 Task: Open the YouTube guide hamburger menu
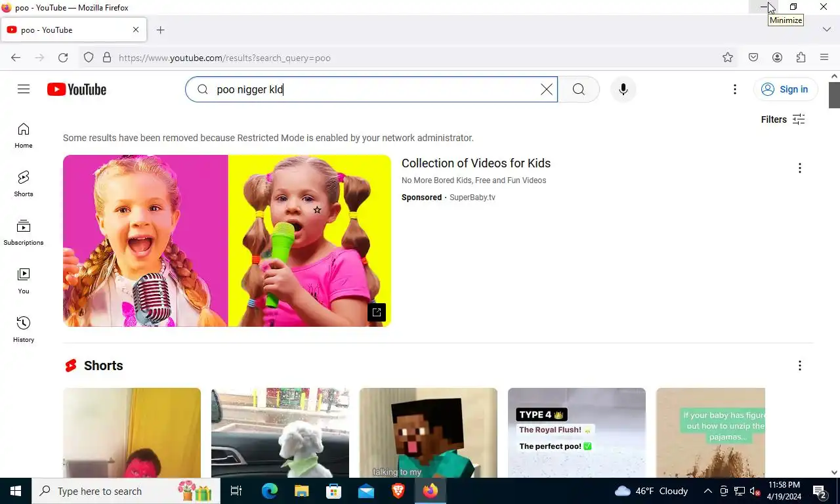tap(24, 89)
